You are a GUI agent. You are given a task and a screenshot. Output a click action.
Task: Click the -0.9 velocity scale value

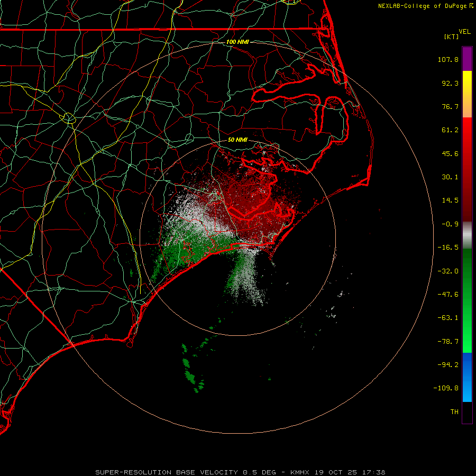450,224
